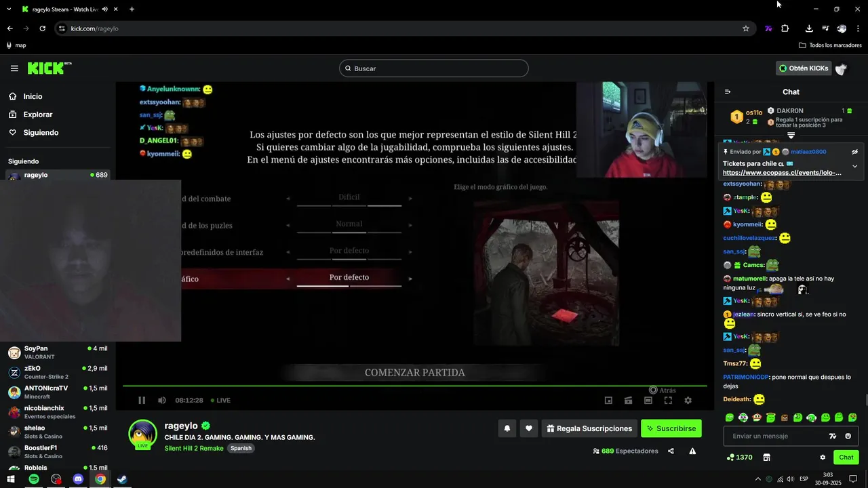
Task: Click the Suscribirse button
Action: click(x=671, y=428)
